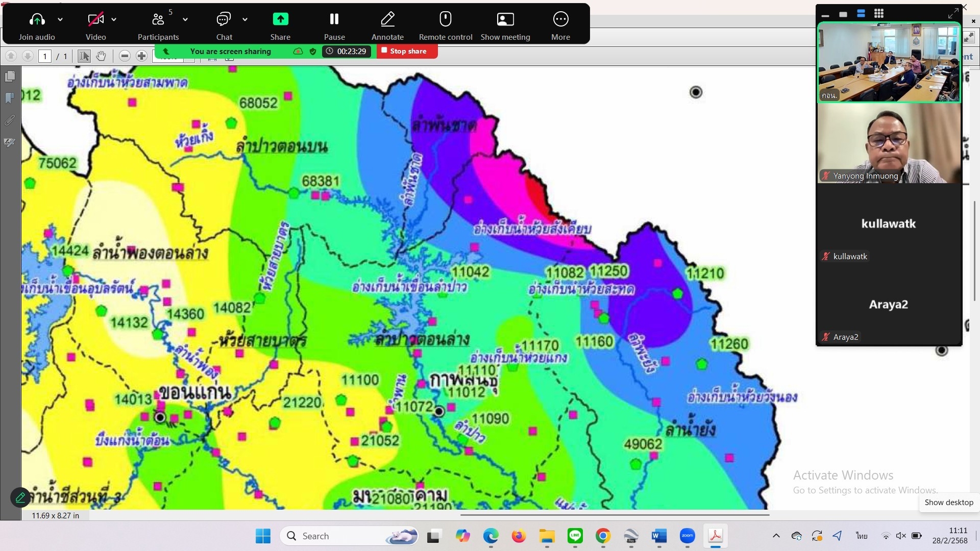Switch to single active speaker view
This screenshot has height=551, width=980.
coord(843,14)
